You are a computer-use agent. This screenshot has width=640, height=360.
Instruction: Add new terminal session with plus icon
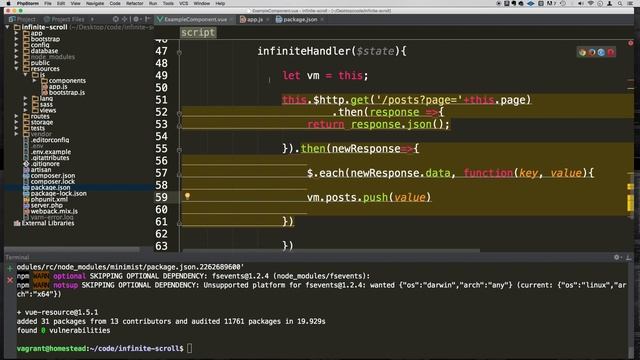10,269
